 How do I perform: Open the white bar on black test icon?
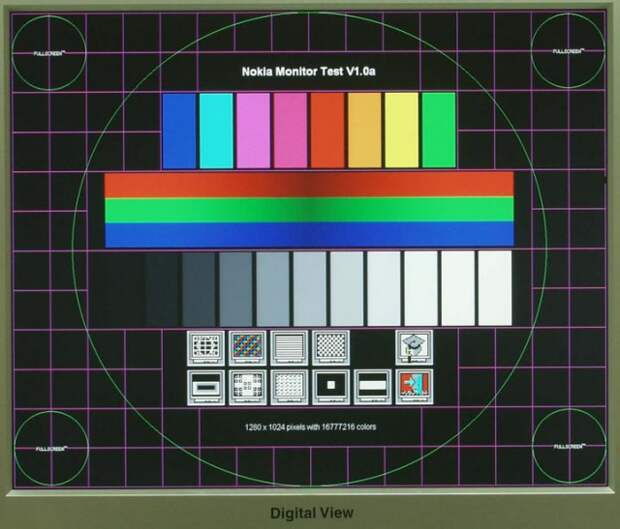372,387
